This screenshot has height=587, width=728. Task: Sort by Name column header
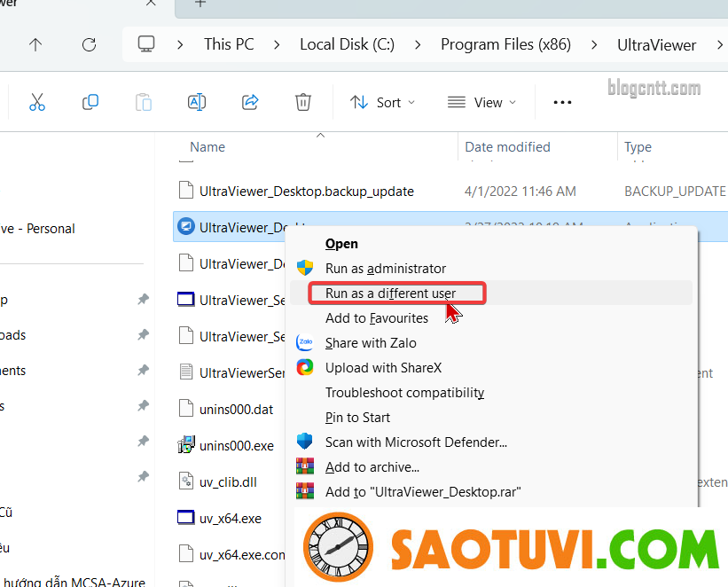click(207, 147)
